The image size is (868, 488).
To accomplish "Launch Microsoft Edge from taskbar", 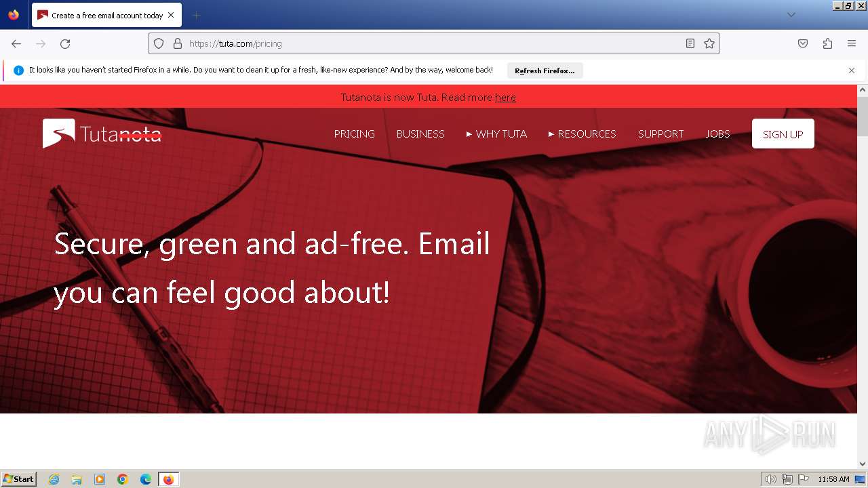I will coord(146,479).
